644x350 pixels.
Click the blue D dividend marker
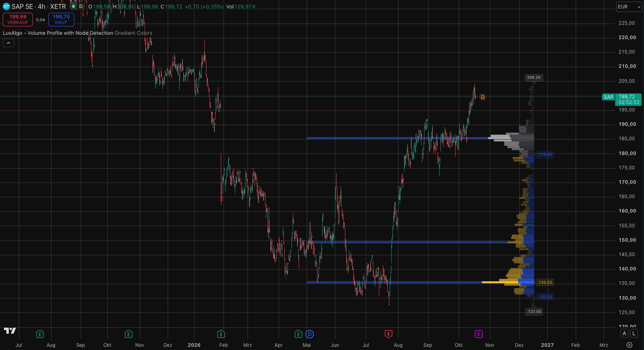[x=309, y=334]
